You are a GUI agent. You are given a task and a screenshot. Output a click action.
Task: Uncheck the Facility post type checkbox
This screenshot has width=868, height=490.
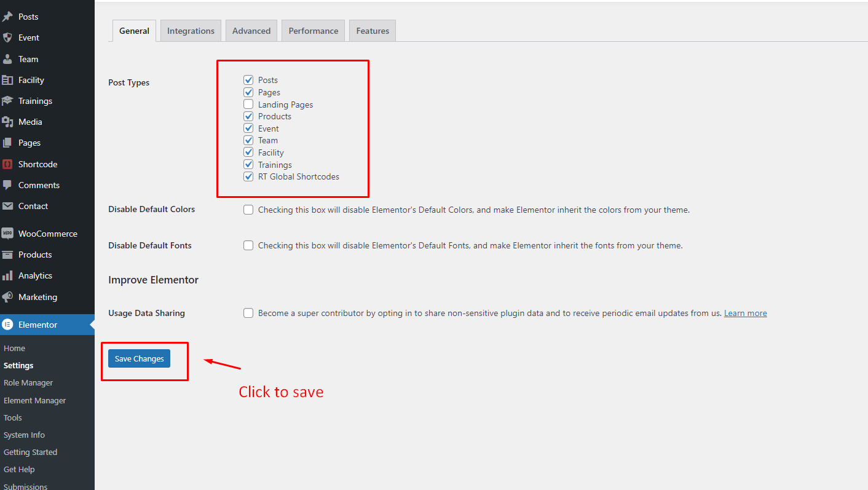pos(248,152)
